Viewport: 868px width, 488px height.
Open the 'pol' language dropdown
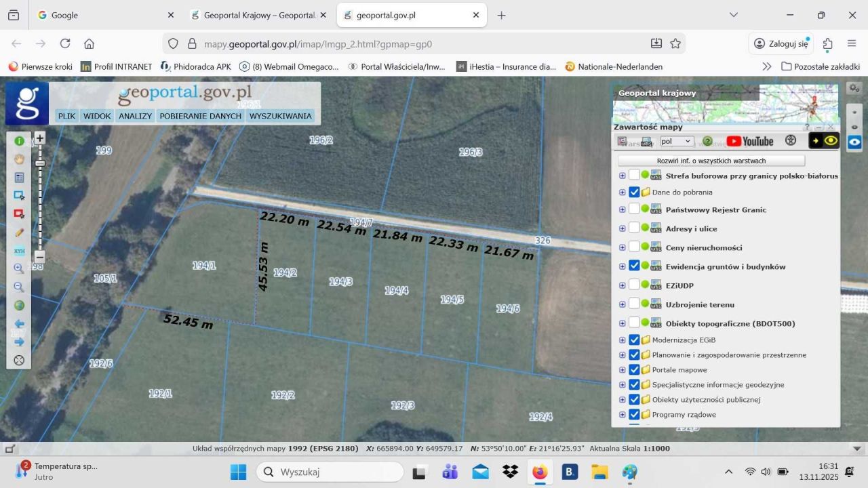(x=677, y=141)
